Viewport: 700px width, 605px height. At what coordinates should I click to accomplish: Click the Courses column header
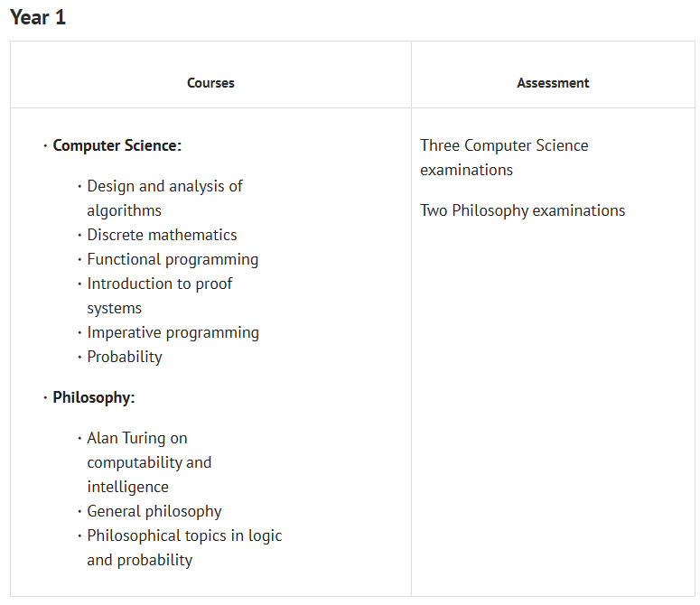(x=210, y=83)
